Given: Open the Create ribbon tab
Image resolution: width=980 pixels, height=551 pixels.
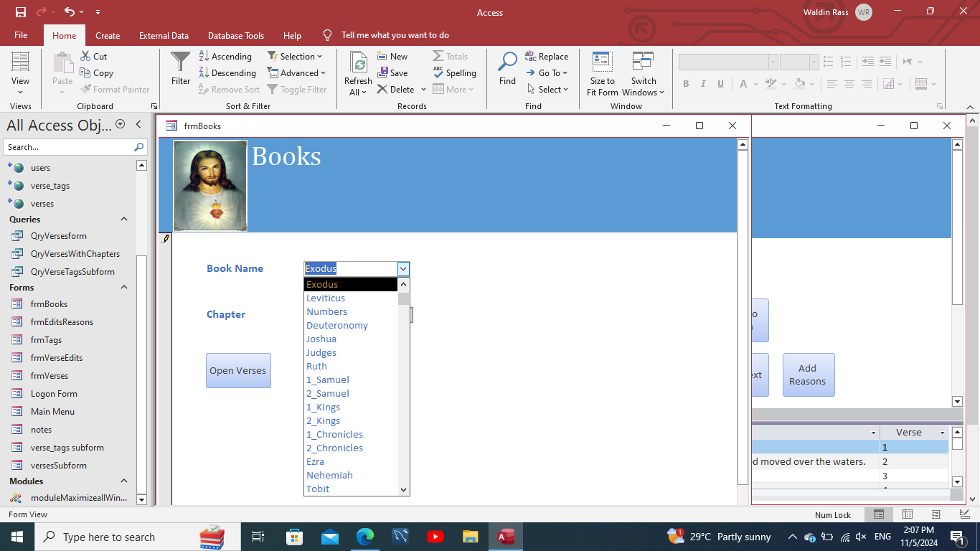Looking at the screenshot, I should pos(108,35).
